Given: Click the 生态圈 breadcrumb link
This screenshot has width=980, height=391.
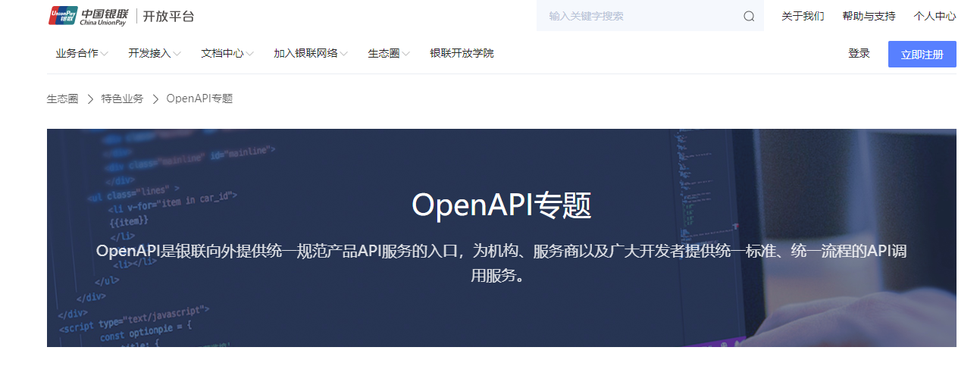Looking at the screenshot, I should 62,99.
